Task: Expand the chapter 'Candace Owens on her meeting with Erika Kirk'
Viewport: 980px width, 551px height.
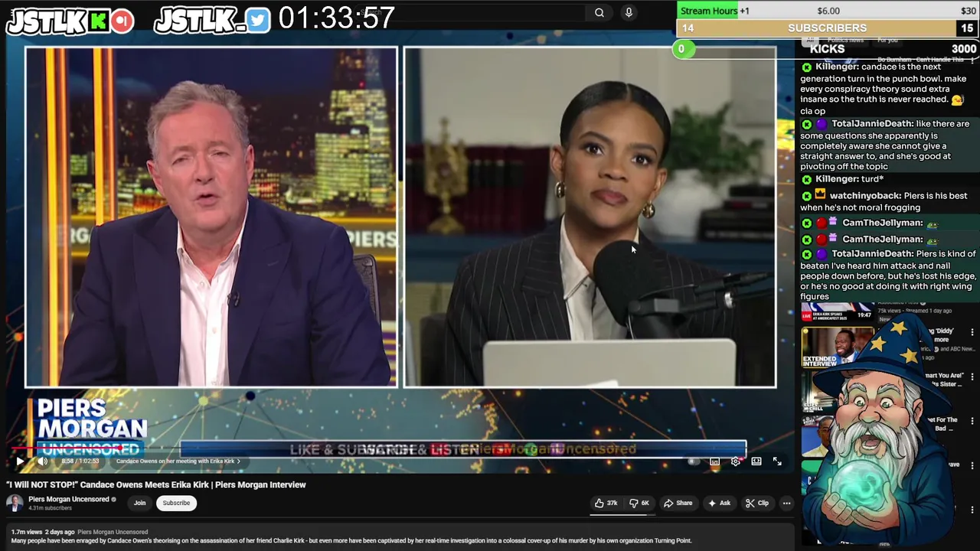Action: tap(178, 461)
